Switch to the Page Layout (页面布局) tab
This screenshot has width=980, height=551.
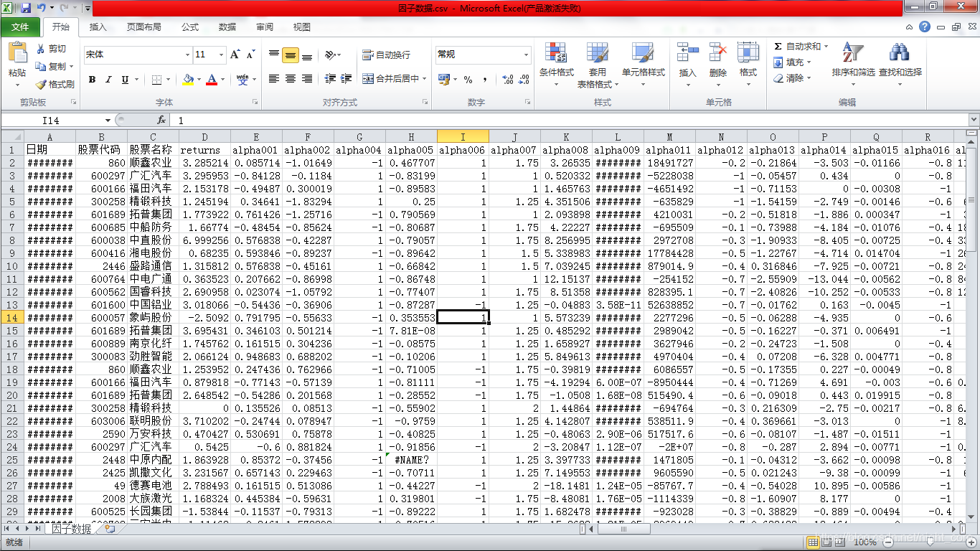(144, 27)
